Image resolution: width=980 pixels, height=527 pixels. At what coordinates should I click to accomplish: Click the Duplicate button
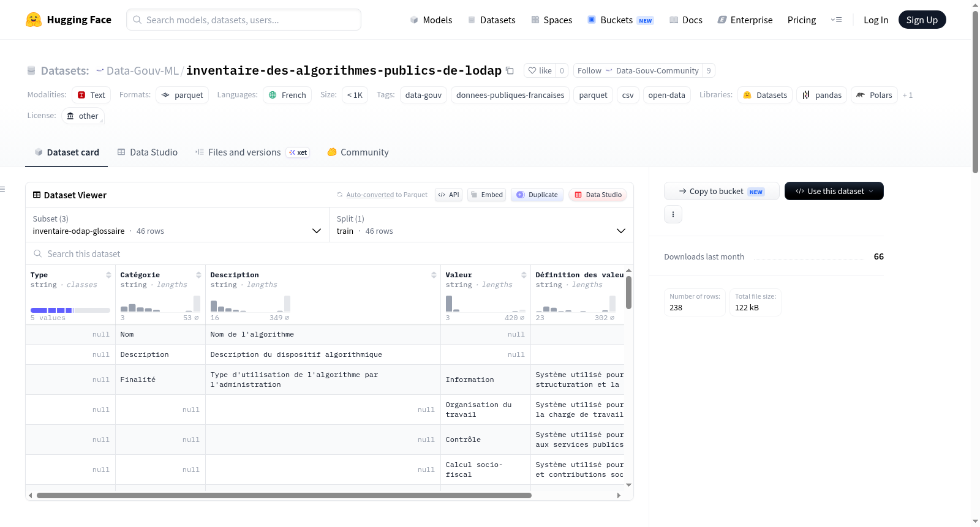point(537,195)
